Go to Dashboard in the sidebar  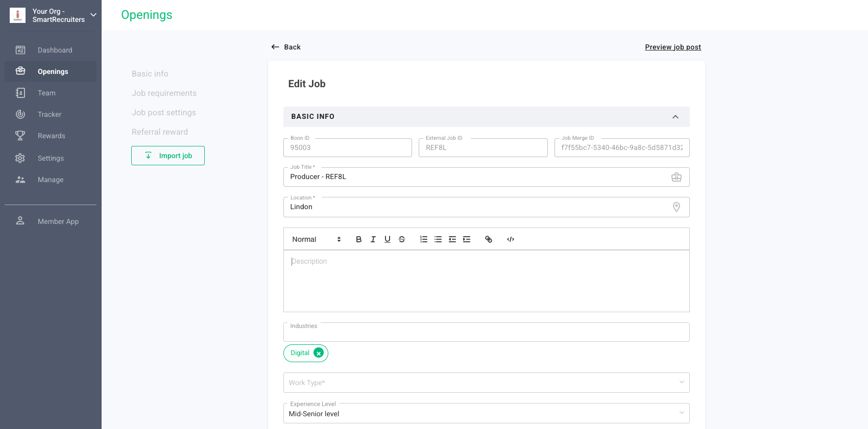(55, 50)
